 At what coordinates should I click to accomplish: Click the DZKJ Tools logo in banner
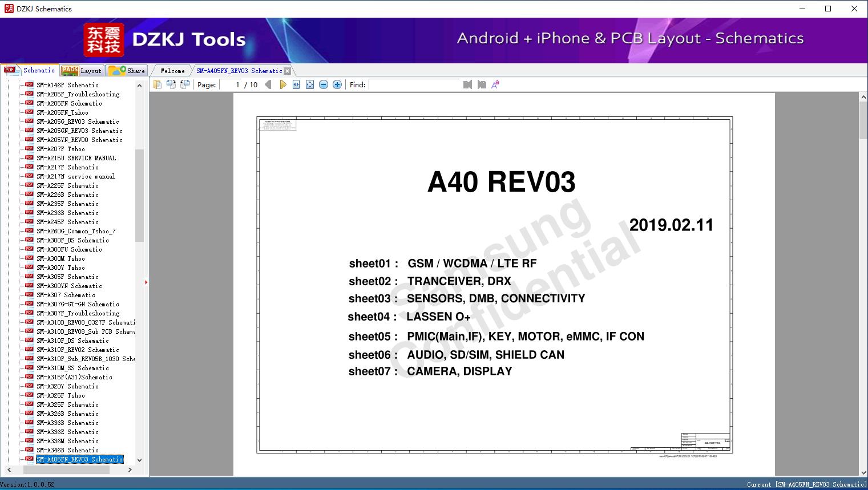point(165,39)
